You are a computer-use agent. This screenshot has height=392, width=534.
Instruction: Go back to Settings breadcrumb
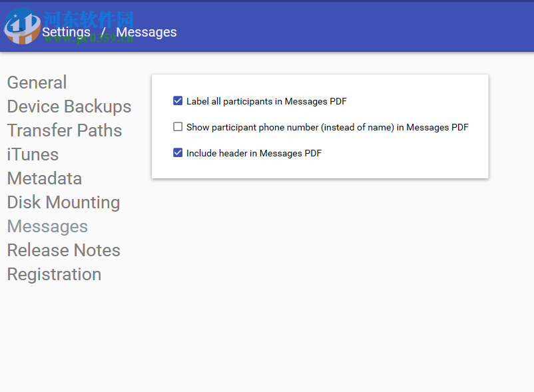(x=66, y=32)
